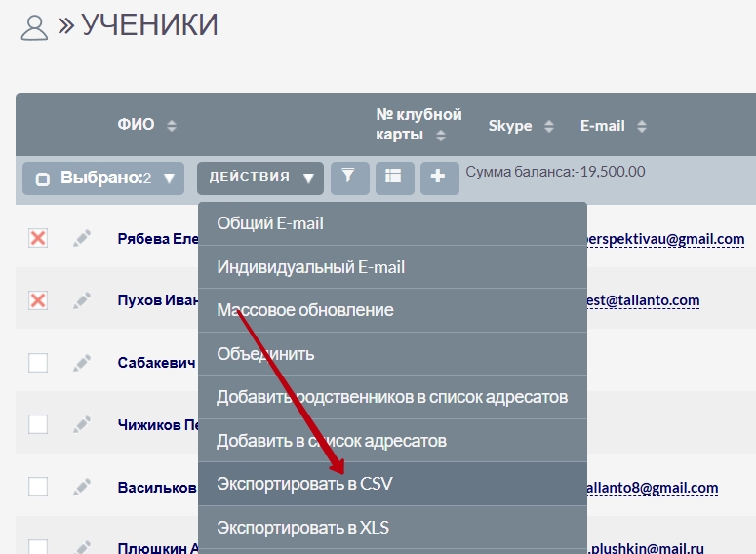Check the Сабакевич row checkbox
This screenshot has height=554, width=756.
(x=38, y=363)
